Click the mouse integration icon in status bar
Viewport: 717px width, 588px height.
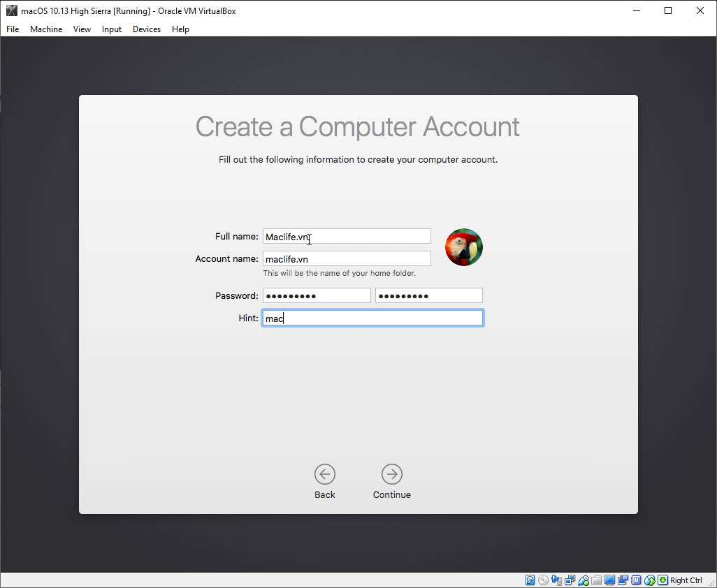650,580
